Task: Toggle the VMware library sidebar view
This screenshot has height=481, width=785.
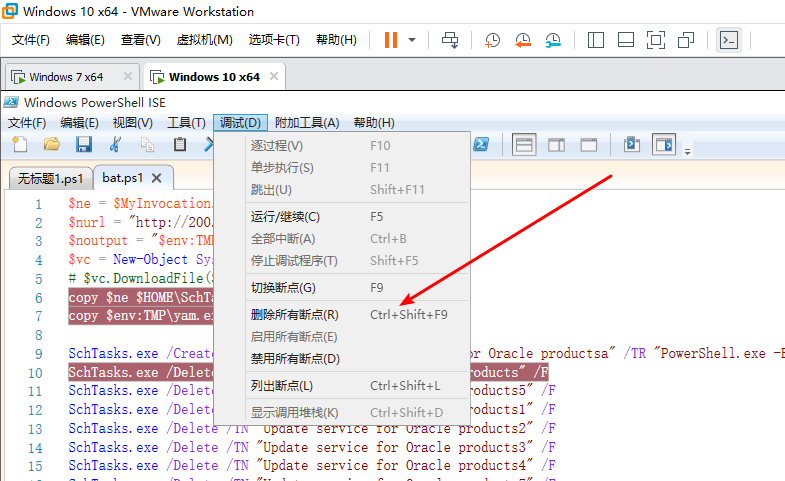Action: tap(595, 40)
